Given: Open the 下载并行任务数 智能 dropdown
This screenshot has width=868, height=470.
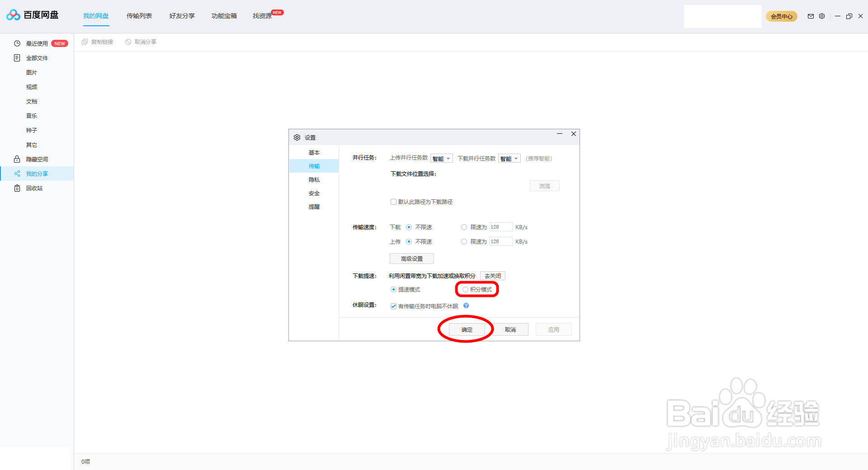Looking at the screenshot, I should point(509,158).
